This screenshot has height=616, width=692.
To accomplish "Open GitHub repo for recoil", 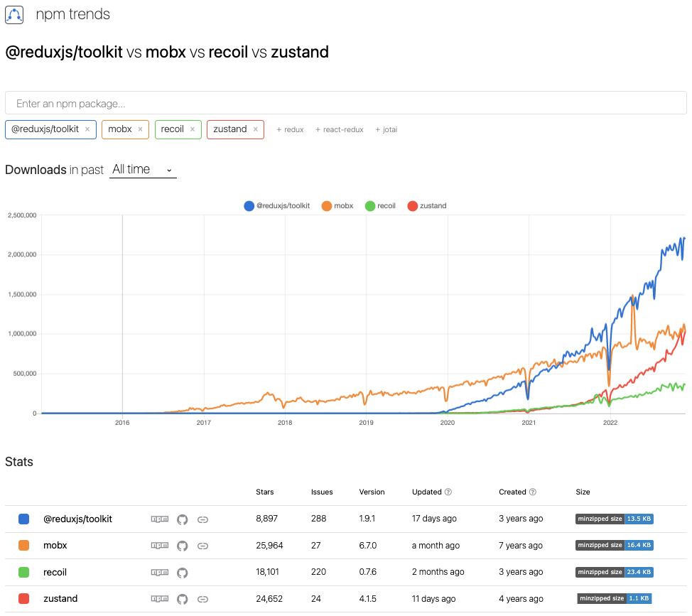I will tap(183, 573).
